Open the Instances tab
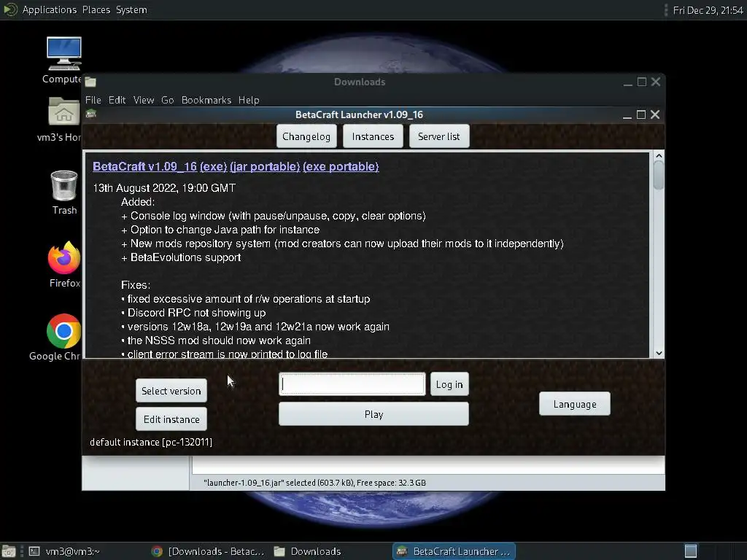The height and width of the screenshot is (560, 747). [373, 136]
